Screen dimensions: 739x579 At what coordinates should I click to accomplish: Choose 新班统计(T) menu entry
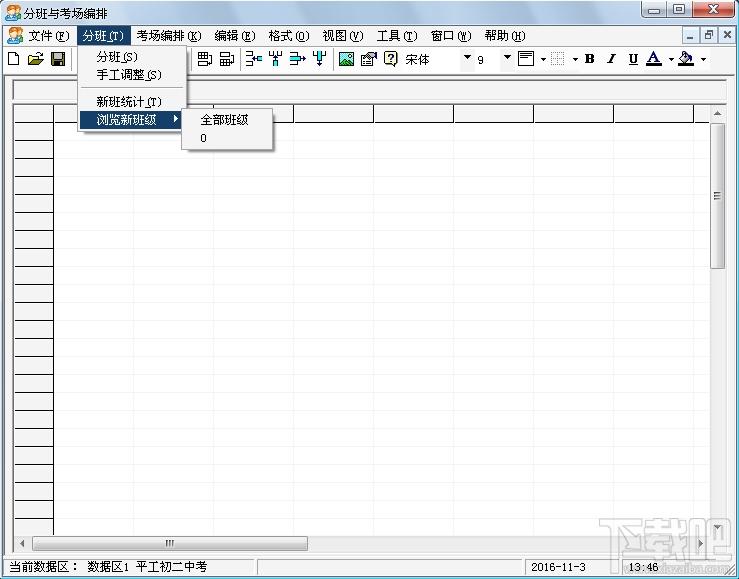(x=132, y=102)
